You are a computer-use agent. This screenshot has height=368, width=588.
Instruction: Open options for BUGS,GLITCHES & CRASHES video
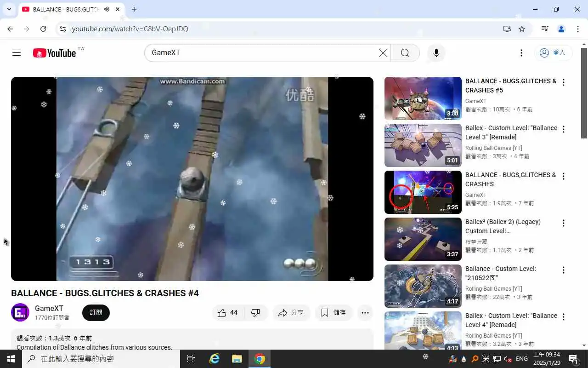pos(564,176)
